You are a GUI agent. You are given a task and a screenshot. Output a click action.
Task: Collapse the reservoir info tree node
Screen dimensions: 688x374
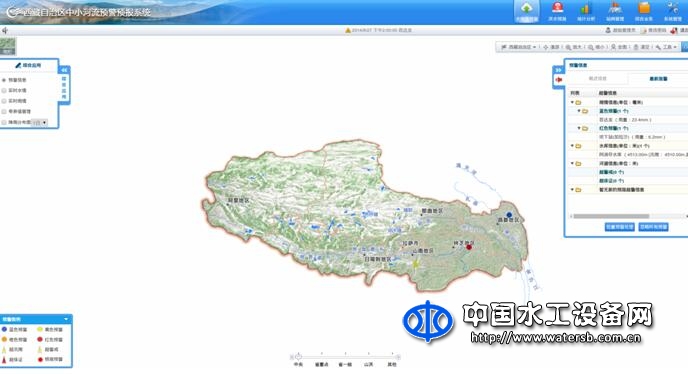pyautogui.click(x=572, y=146)
